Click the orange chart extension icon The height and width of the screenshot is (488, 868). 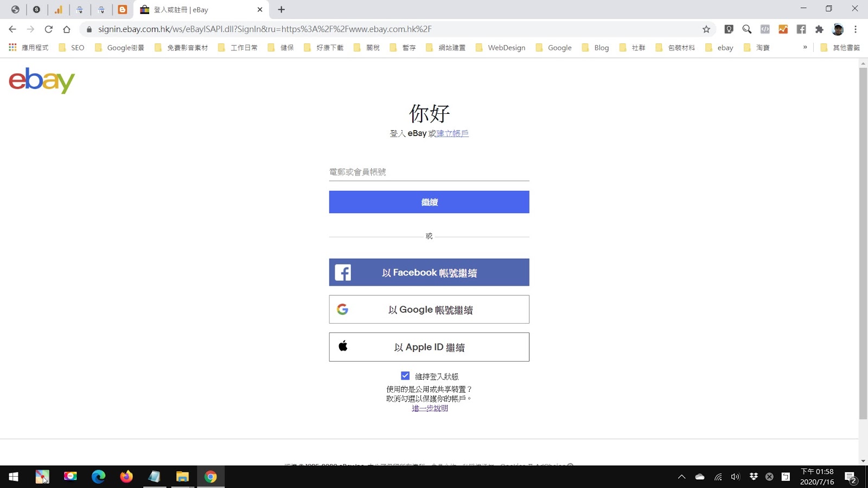coord(783,29)
